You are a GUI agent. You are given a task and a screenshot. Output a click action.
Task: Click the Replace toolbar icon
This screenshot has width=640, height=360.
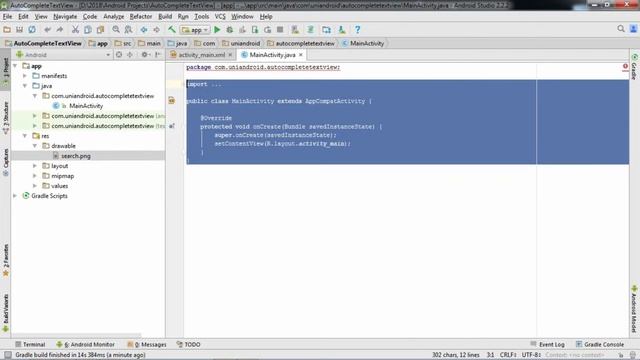(129, 29)
